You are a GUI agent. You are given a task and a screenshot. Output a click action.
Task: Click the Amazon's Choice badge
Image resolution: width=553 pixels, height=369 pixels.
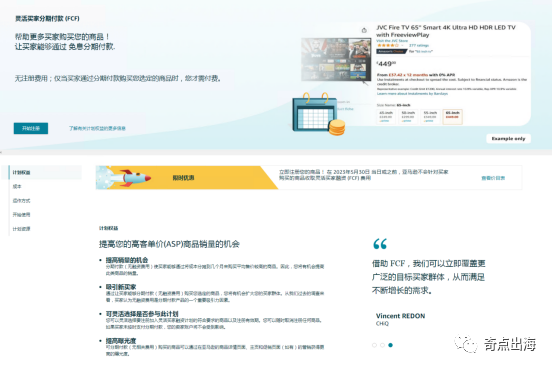391,52
